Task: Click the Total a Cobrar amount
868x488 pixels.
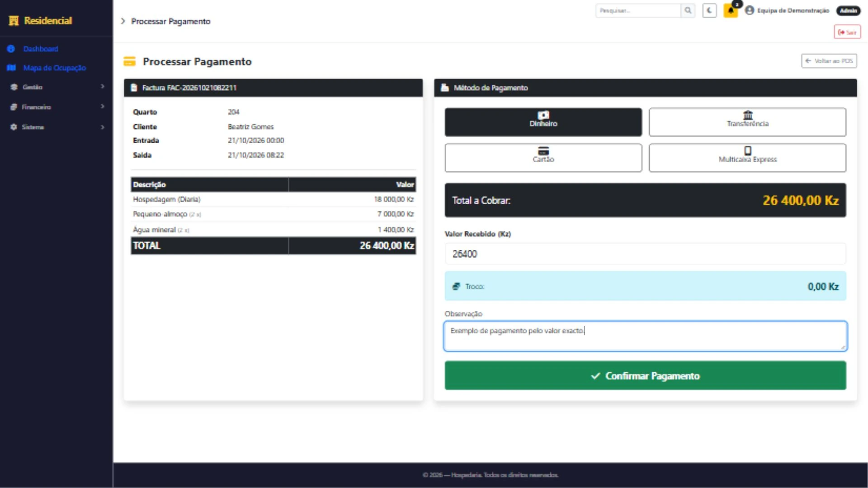Action: (801, 200)
